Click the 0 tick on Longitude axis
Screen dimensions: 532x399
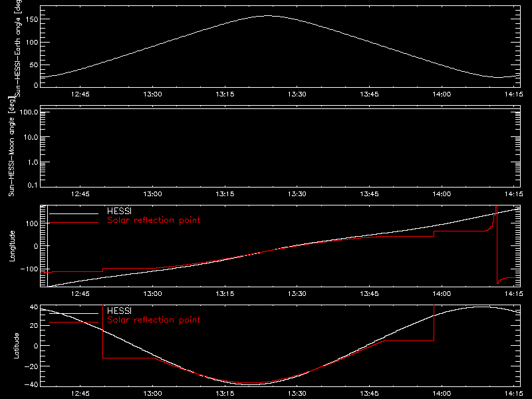click(36, 246)
